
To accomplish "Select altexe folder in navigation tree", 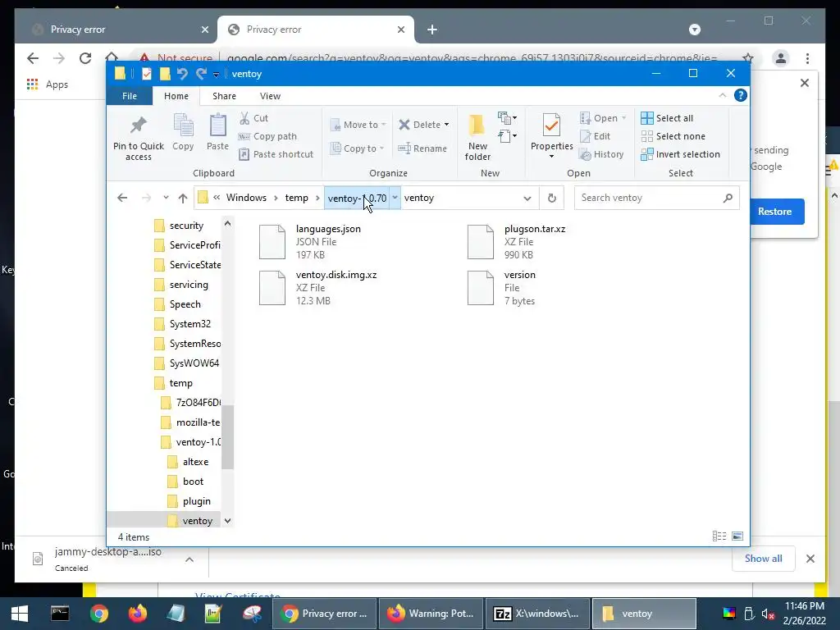I will click(x=195, y=462).
